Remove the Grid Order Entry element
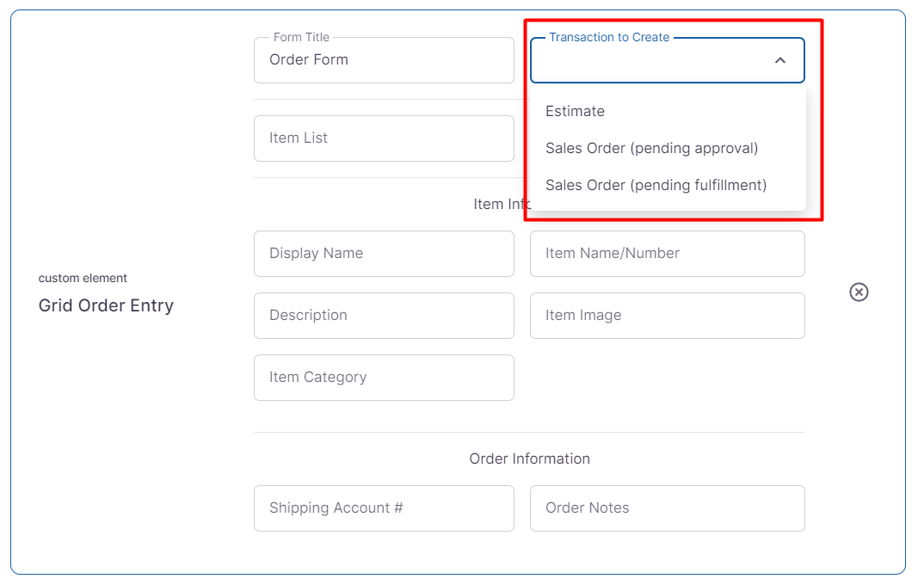The height and width of the screenshot is (585, 924). [859, 292]
